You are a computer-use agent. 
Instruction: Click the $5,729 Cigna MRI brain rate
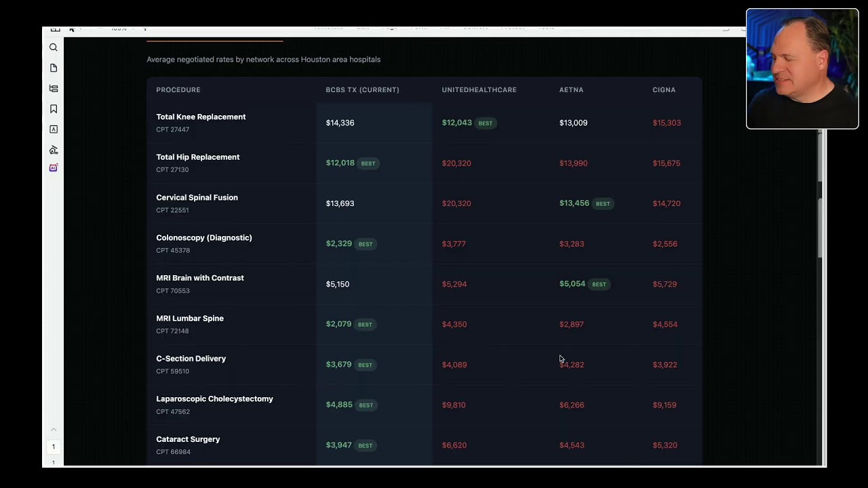665,284
